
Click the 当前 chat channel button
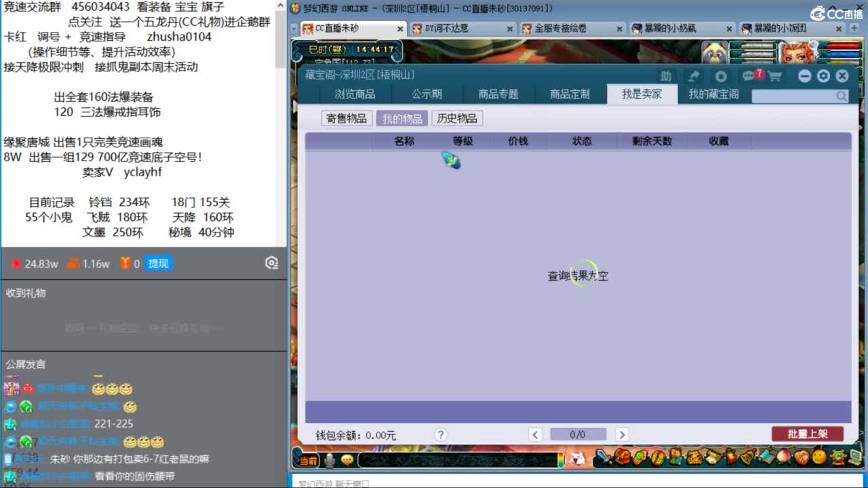tap(308, 460)
